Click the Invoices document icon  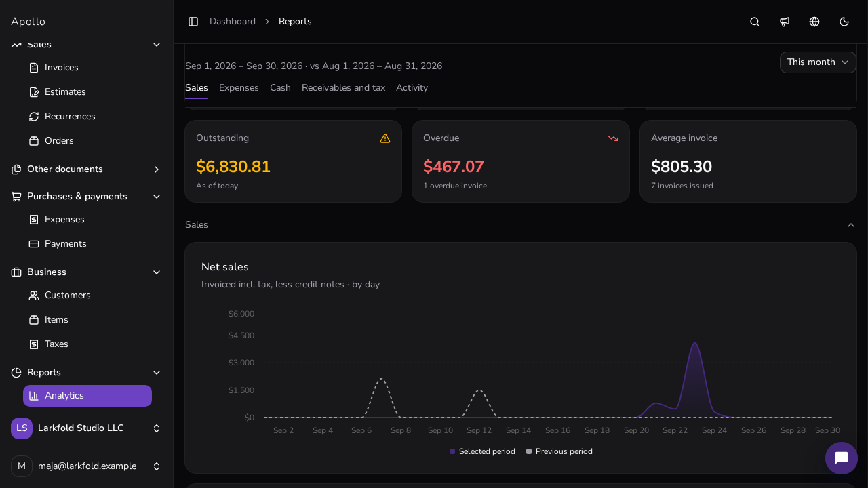tap(34, 68)
